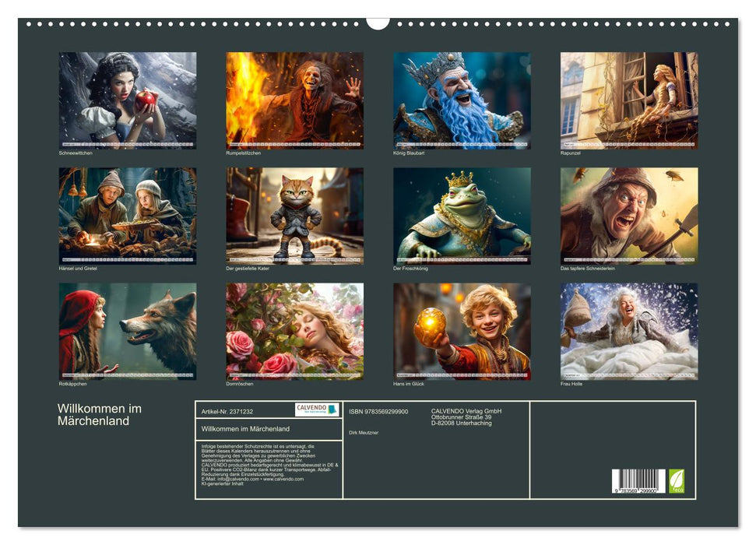This screenshot has height=545, width=756.
Task: Click the large 'Willkommen im Märchenland' heading
Action: click(100, 415)
